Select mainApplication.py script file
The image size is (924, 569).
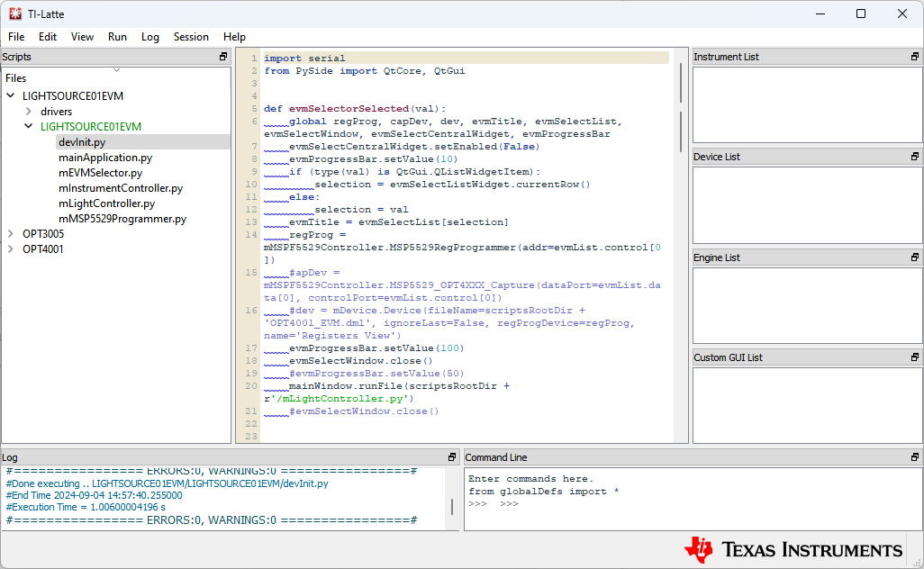point(104,158)
